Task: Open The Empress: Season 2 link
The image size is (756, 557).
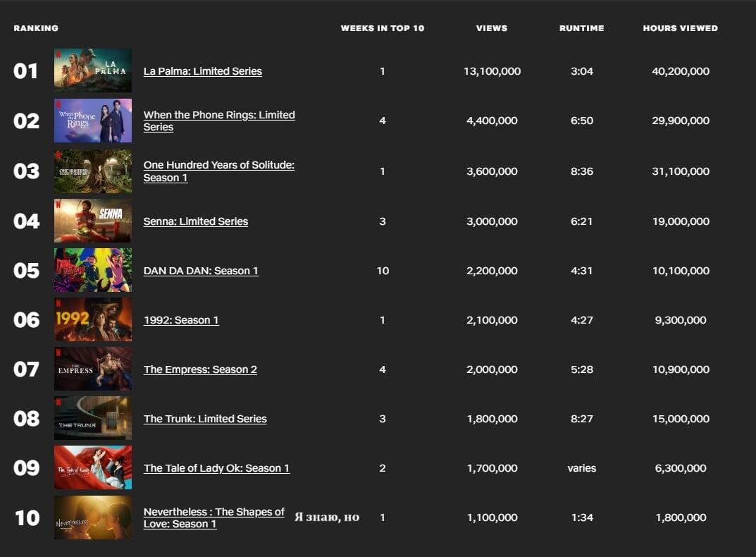Action: point(200,369)
